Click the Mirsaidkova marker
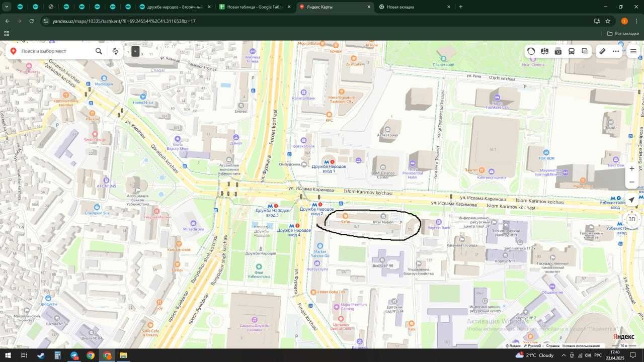Image resolution: width=644 pixels, height=362 pixels. point(193,223)
